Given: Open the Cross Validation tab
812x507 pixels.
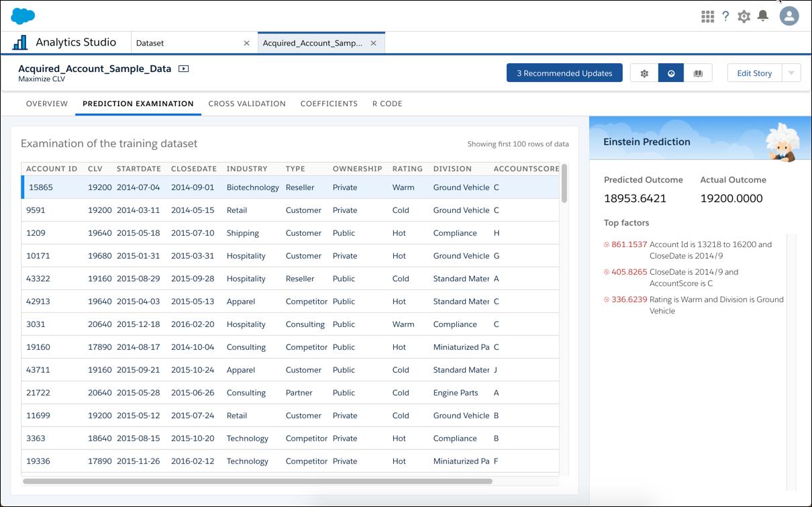Looking at the screenshot, I should (247, 104).
